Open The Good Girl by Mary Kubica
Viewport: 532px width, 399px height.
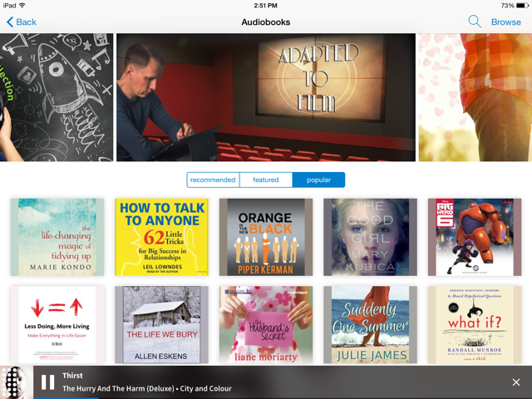click(370, 237)
